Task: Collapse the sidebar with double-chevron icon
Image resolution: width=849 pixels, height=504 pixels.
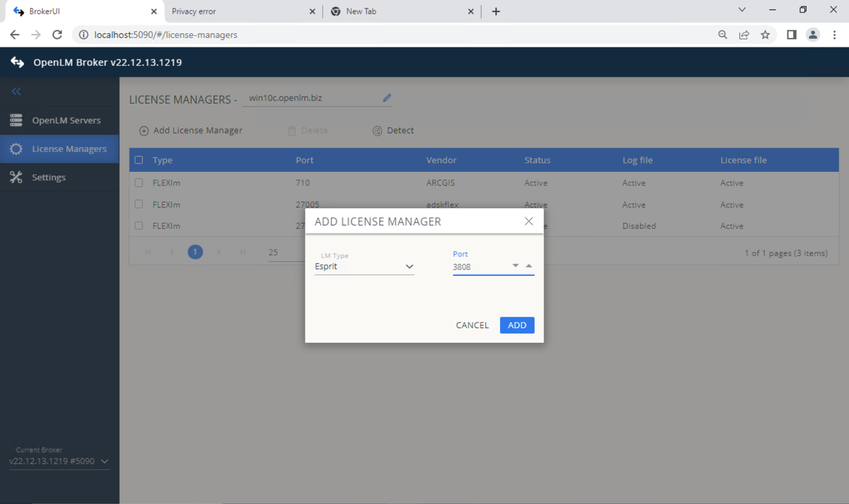Action: (x=16, y=91)
